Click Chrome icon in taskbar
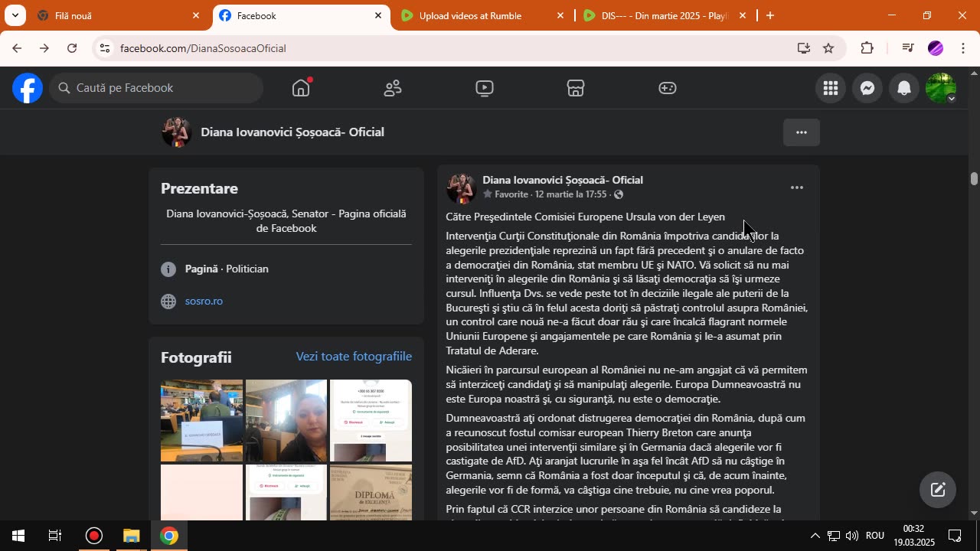Screen dimensions: 980x551 point(169,536)
